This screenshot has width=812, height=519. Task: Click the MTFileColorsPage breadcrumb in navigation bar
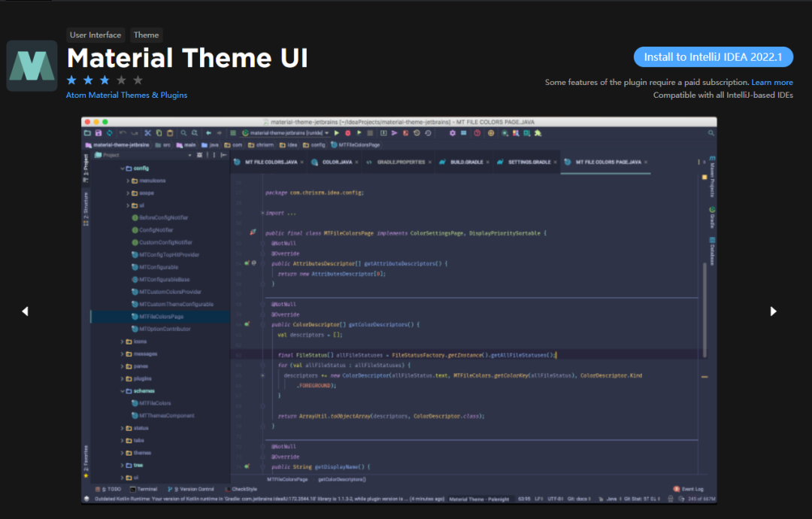tap(355, 145)
